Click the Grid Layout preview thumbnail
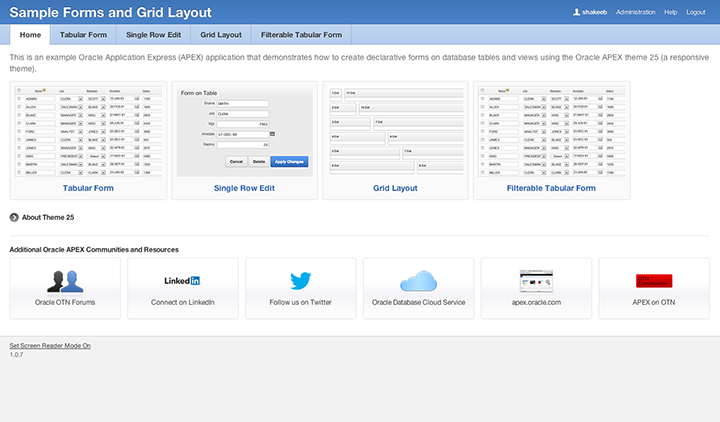The image size is (720, 422). click(x=394, y=132)
